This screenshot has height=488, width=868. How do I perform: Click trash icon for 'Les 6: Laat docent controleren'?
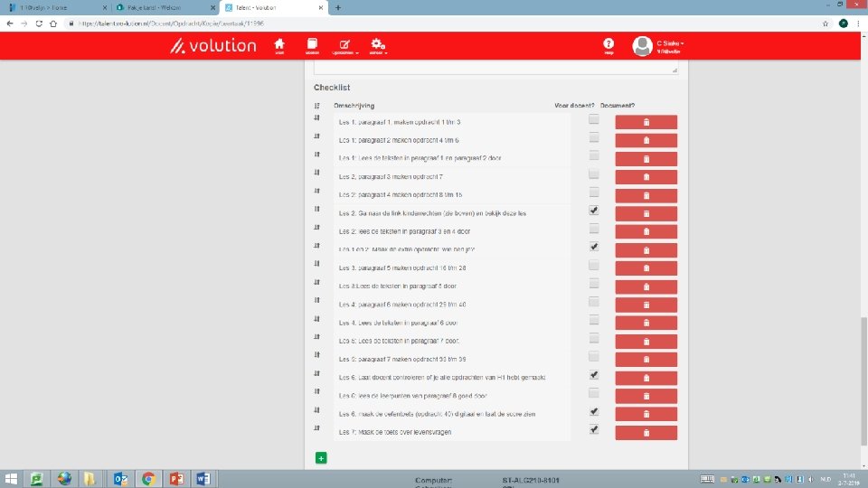pos(646,378)
